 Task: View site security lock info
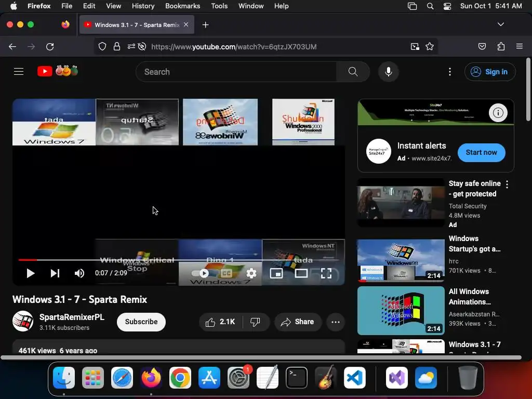[x=117, y=46]
